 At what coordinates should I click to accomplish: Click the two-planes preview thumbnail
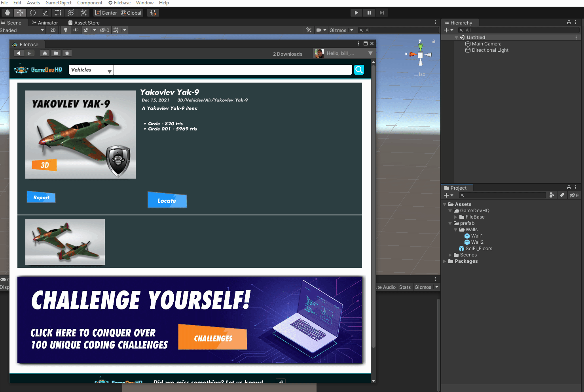pyautogui.click(x=65, y=242)
